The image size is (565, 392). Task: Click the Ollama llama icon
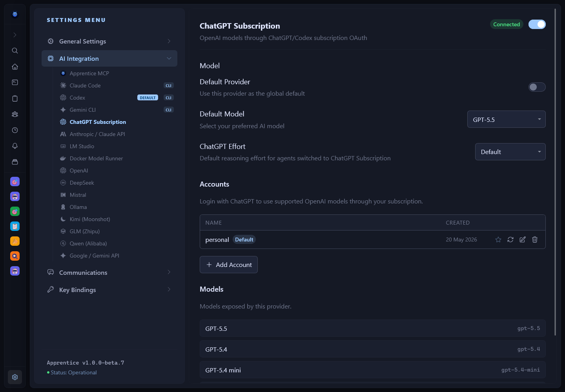(63, 207)
